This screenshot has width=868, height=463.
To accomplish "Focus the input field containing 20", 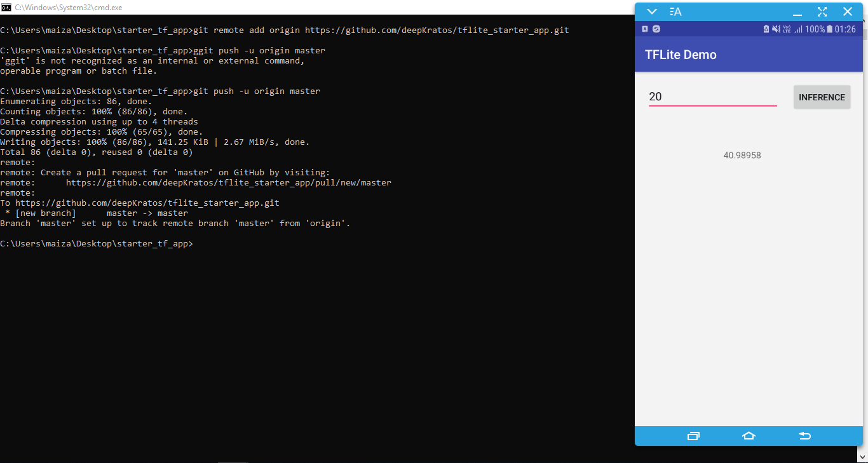I will (713, 97).
